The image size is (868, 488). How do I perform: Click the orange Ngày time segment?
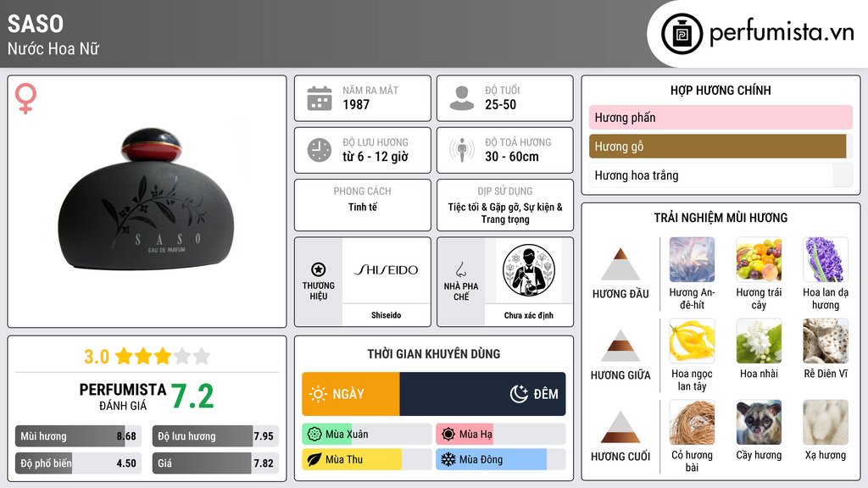pos(351,394)
